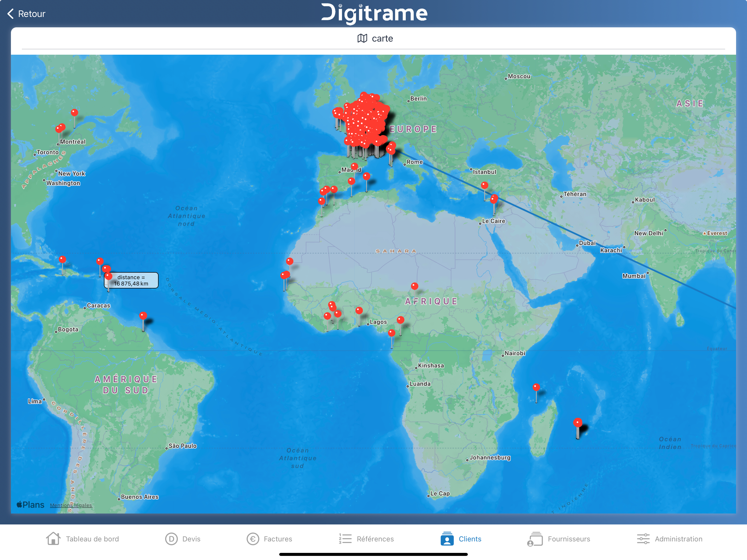Screen dimensions: 747x560
Task: Click the Lima city label
Action: pos(34,401)
